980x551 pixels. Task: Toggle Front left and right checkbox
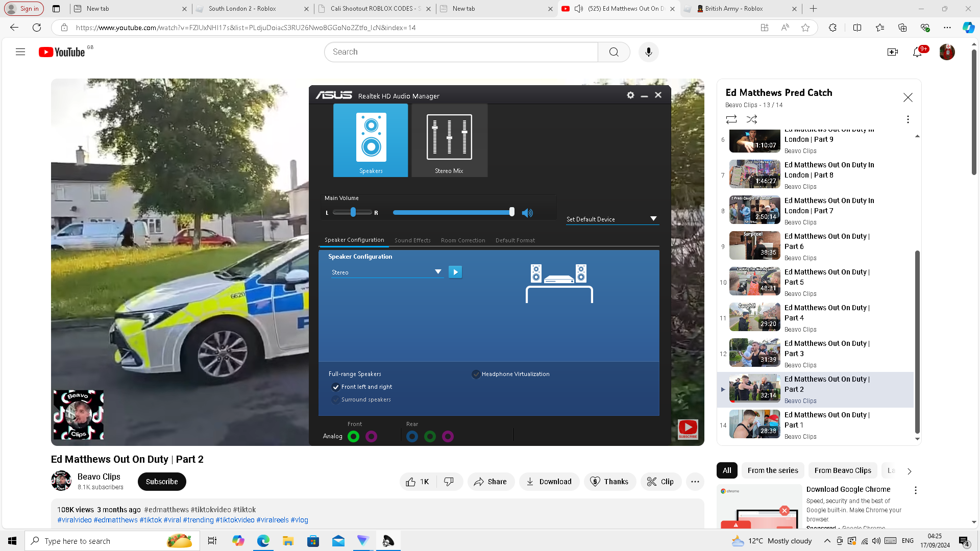tap(335, 387)
